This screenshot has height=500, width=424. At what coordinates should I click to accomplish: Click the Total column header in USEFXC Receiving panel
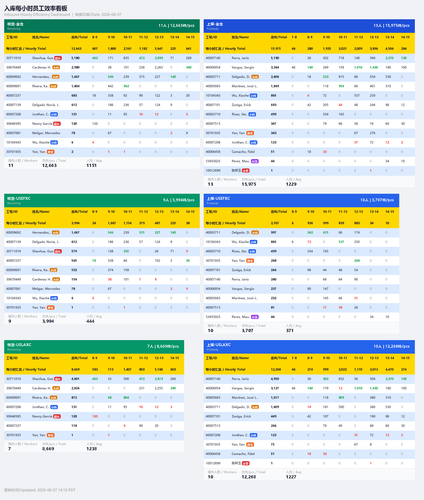[x=79, y=212]
